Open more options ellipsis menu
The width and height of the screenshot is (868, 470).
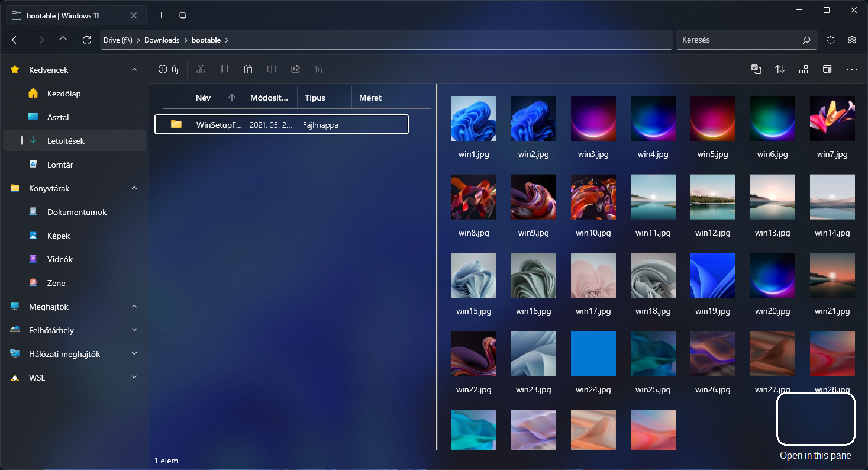852,69
